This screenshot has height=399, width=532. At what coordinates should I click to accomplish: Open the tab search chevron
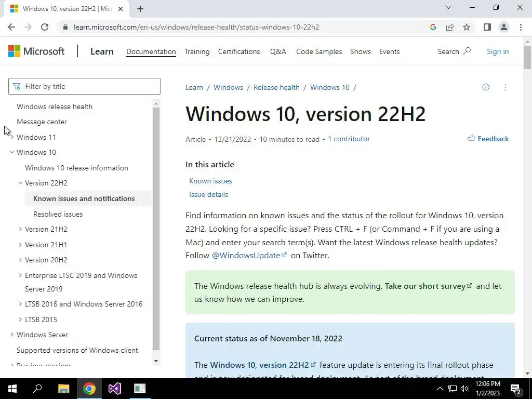click(x=448, y=7)
